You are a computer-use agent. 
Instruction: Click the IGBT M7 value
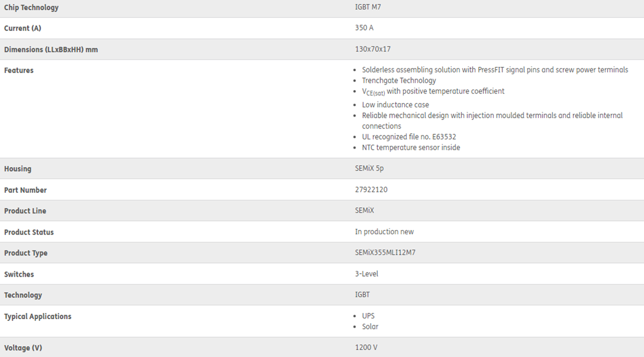368,7
